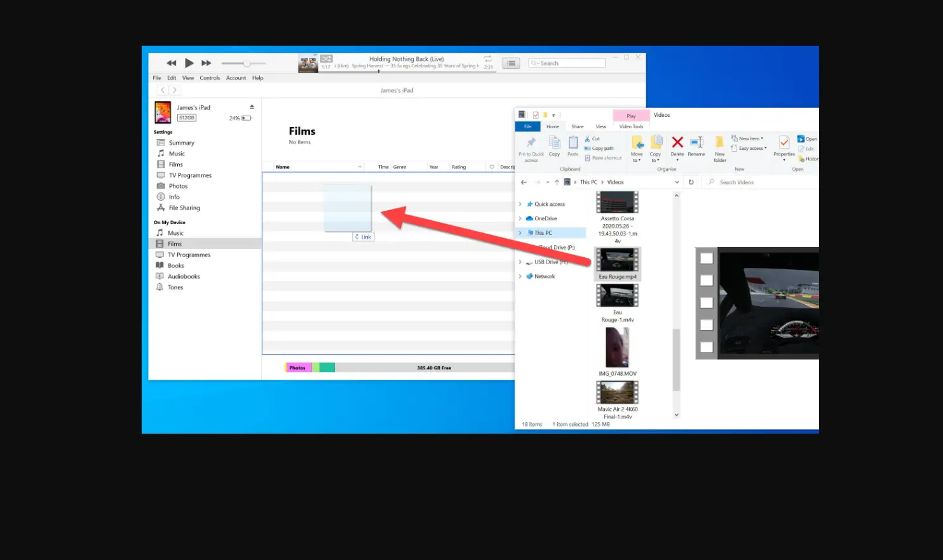Create a New folder in Videos

pyautogui.click(x=719, y=147)
